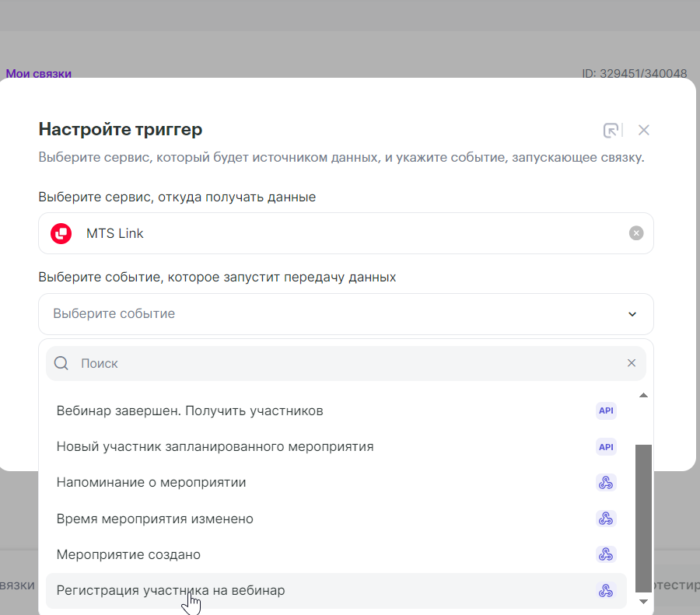Click label 'Выберите сервис, откуда получать данные'
This screenshot has width=700, height=615.
[x=177, y=197]
